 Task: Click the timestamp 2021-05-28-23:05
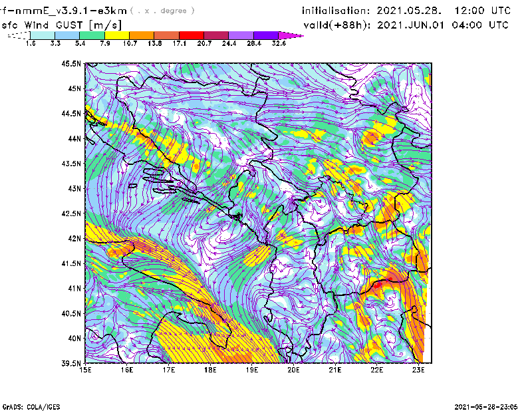tap(486, 406)
